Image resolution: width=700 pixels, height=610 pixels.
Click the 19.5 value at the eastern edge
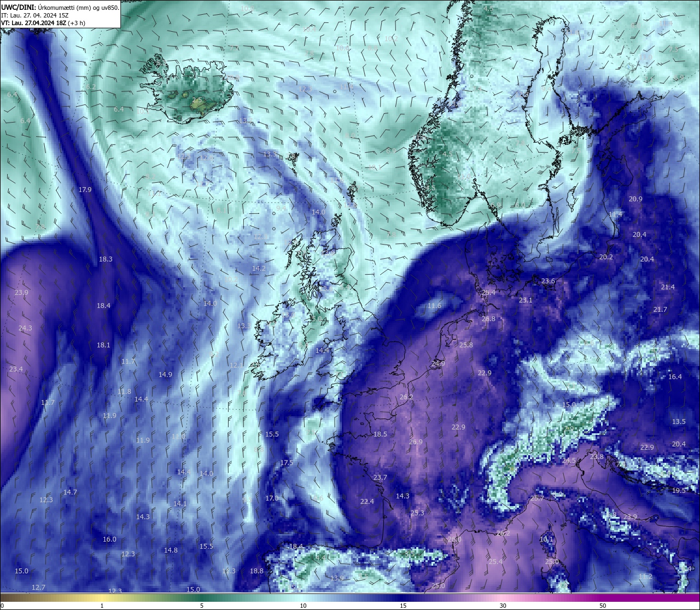(679, 491)
